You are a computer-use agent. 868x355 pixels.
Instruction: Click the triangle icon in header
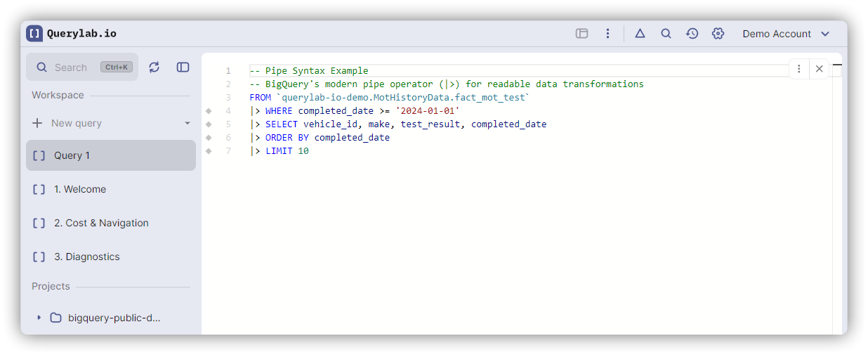(x=640, y=34)
